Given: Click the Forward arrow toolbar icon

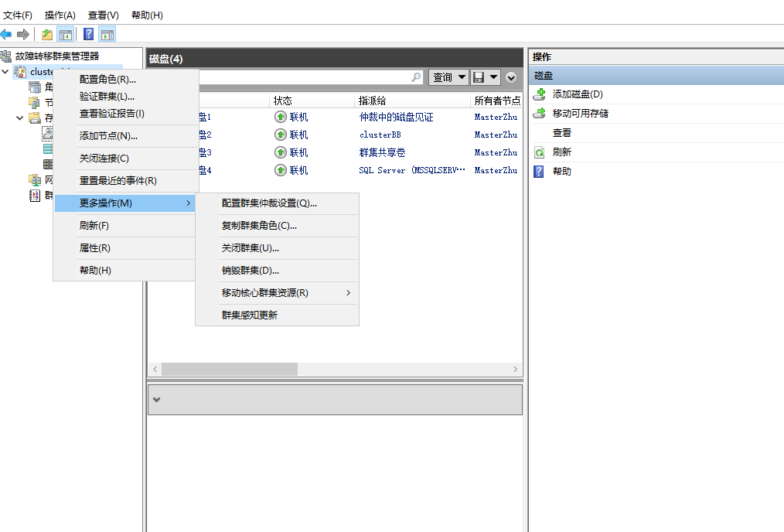Looking at the screenshot, I should pyautogui.click(x=22, y=35).
